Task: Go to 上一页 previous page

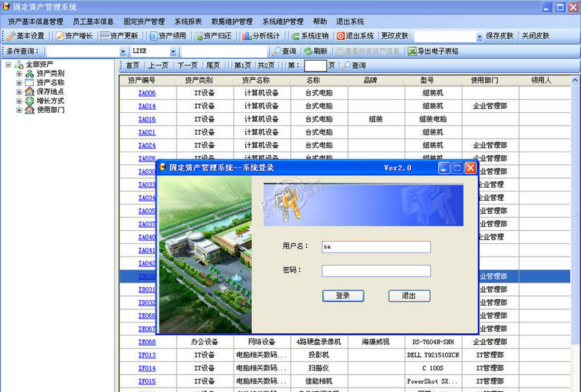Action: tap(158, 66)
